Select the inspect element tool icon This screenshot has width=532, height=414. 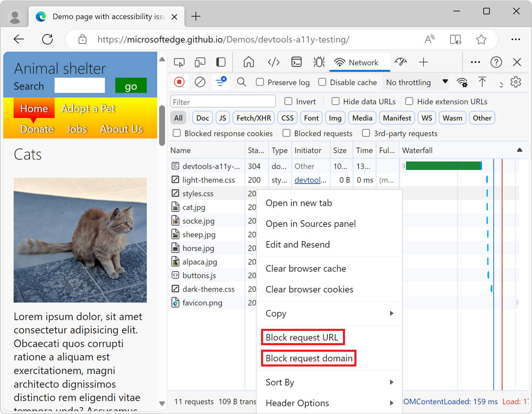click(179, 62)
